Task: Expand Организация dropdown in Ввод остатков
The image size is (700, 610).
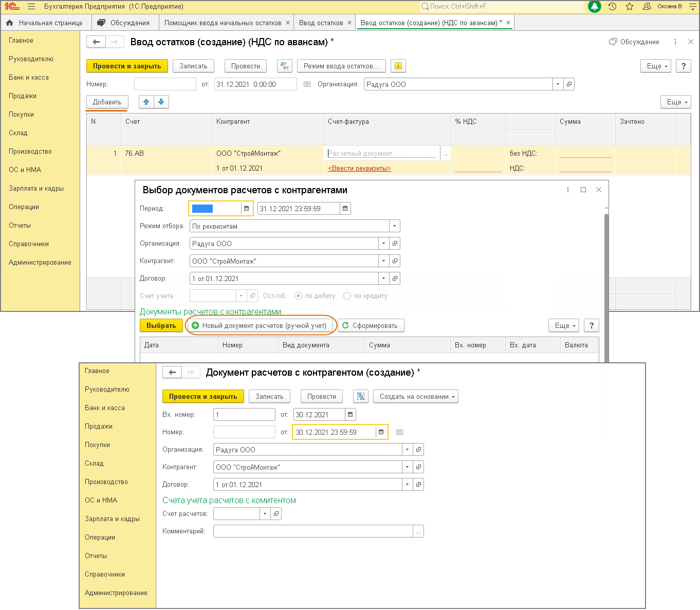Action: (x=558, y=84)
